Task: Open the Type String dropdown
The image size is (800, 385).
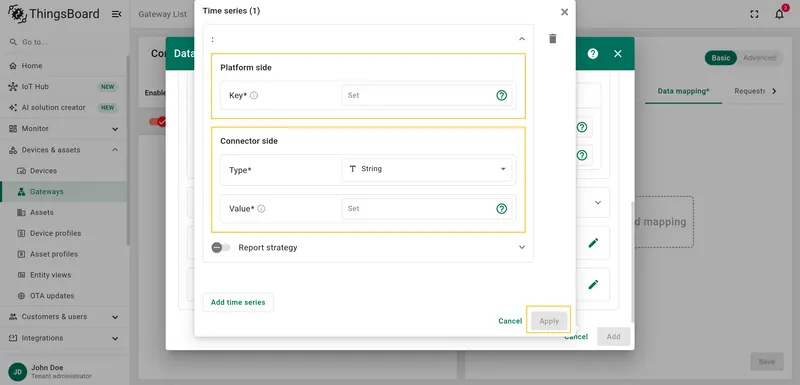Action: click(427, 169)
